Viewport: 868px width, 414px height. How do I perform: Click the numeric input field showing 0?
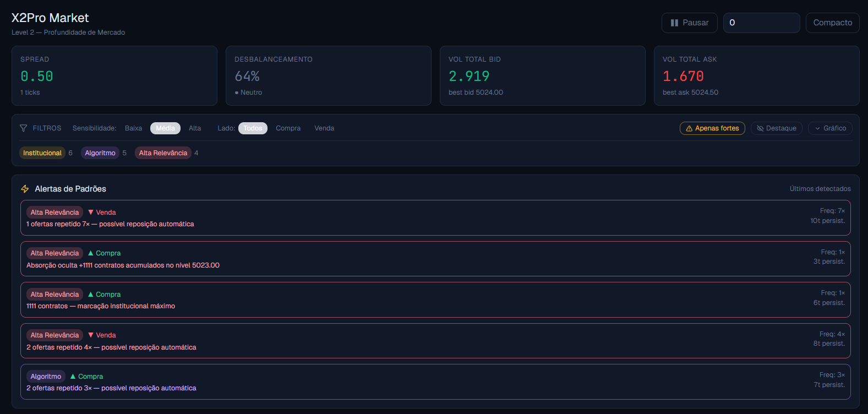762,23
